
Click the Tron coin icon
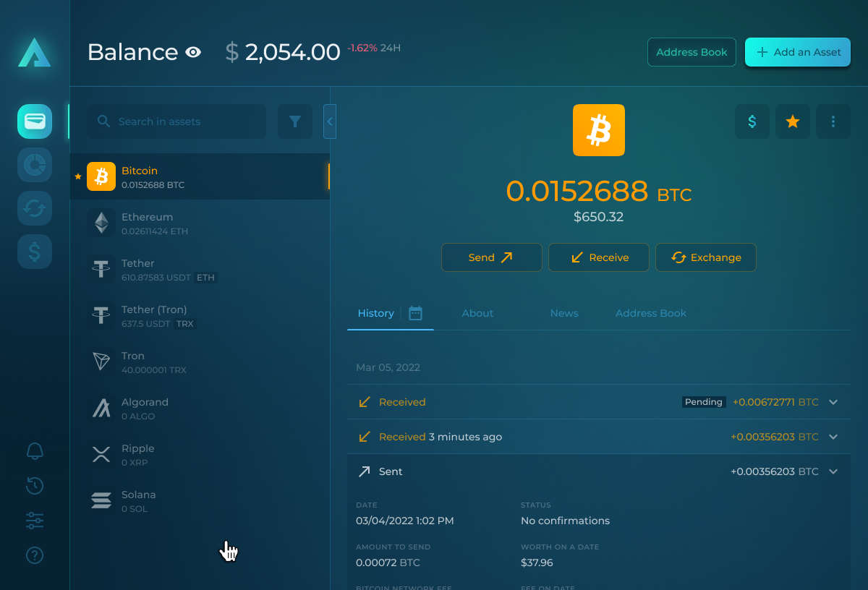(x=101, y=362)
